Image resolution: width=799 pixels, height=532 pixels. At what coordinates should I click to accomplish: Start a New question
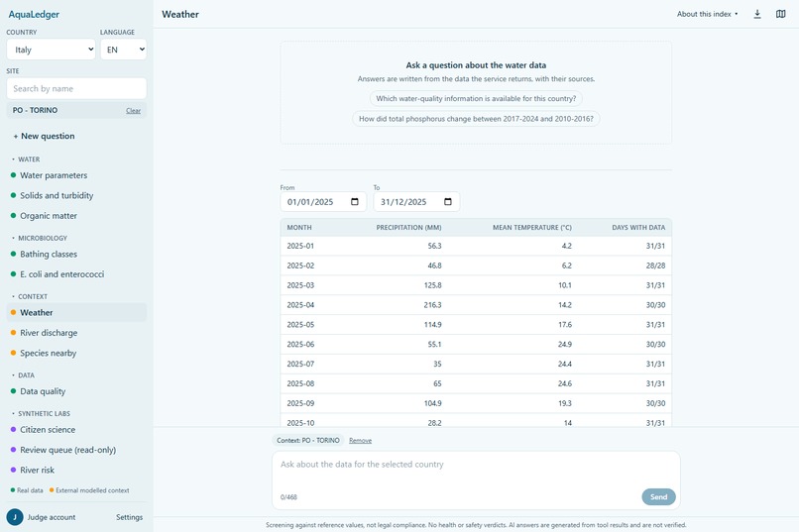(44, 136)
